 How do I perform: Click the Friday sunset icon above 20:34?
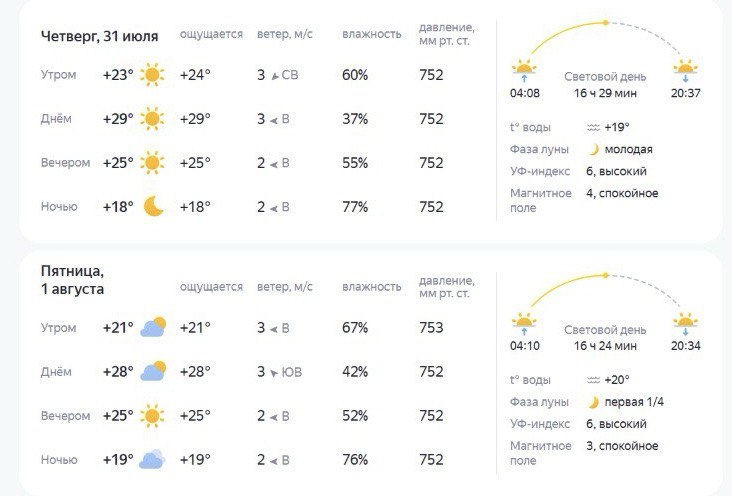tap(685, 323)
